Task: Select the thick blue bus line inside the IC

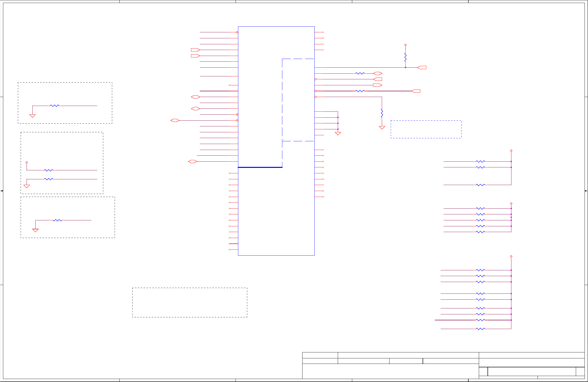Action: (x=260, y=167)
